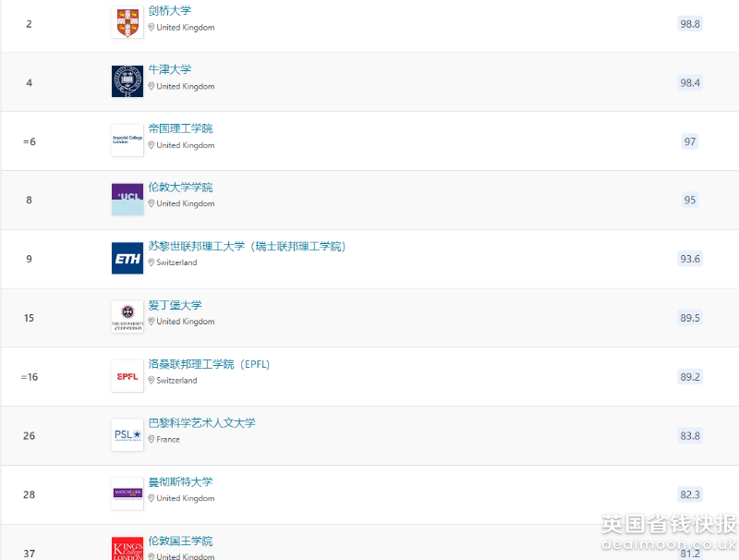Open the 爱丁堡大学 link
Screen dimensions: 739x560
click(x=175, y=305)
